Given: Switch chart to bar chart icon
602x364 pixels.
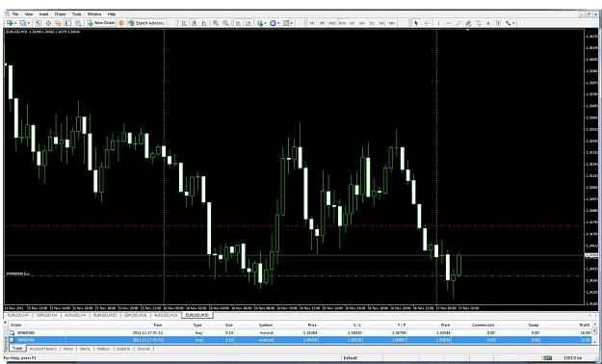Looking at the screenshot, I should 184,23.
